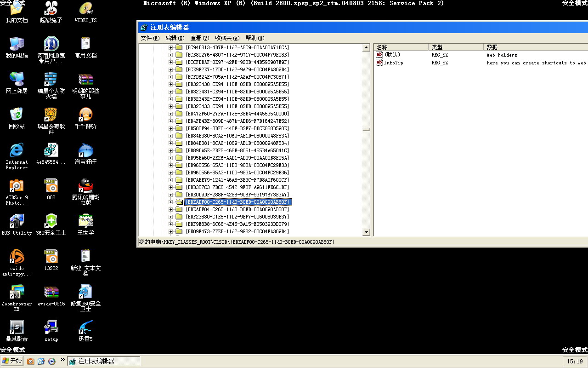Open the 收藏夹(A) favorites menu

(x=227, y=38)
